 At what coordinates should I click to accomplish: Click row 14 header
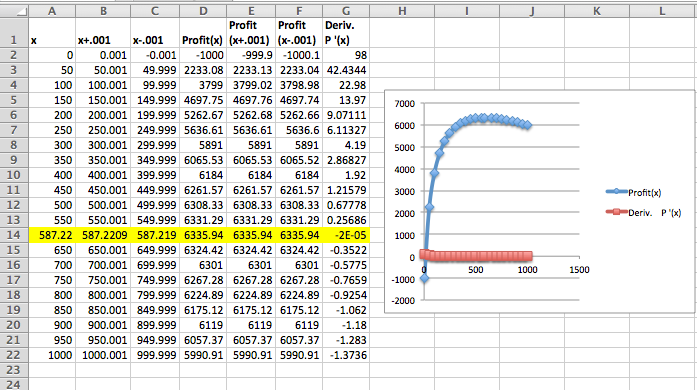tap(14, 235)
